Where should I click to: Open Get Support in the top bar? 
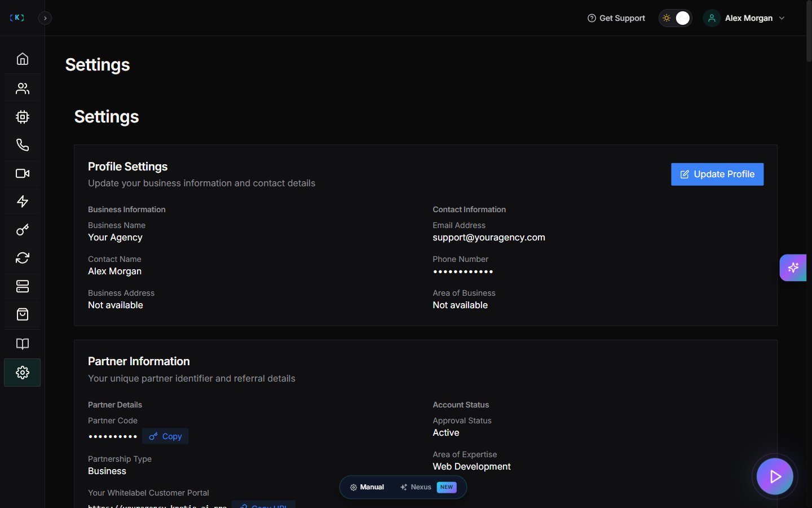pyautogui.click(x=616, y=18)
